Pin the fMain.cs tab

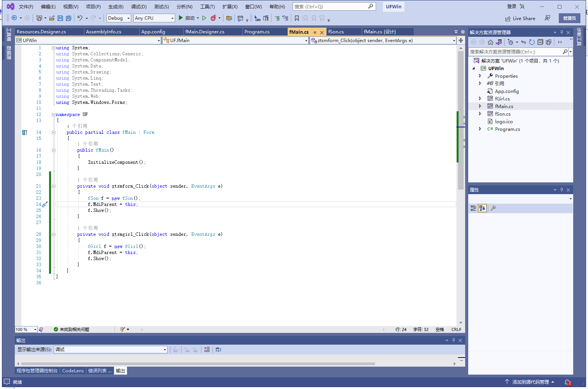click(315, 32)
